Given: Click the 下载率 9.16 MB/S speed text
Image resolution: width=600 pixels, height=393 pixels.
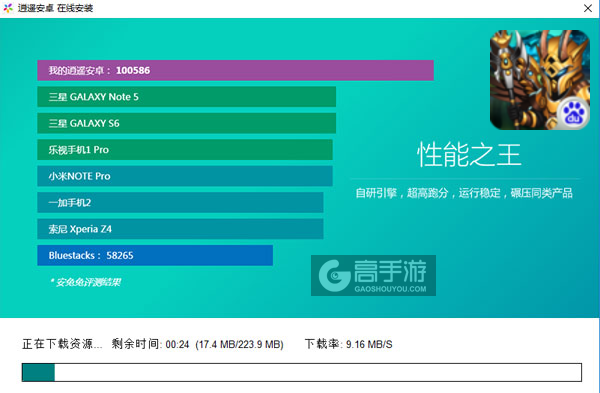Looking at the screenshot, I should point(348,344).
